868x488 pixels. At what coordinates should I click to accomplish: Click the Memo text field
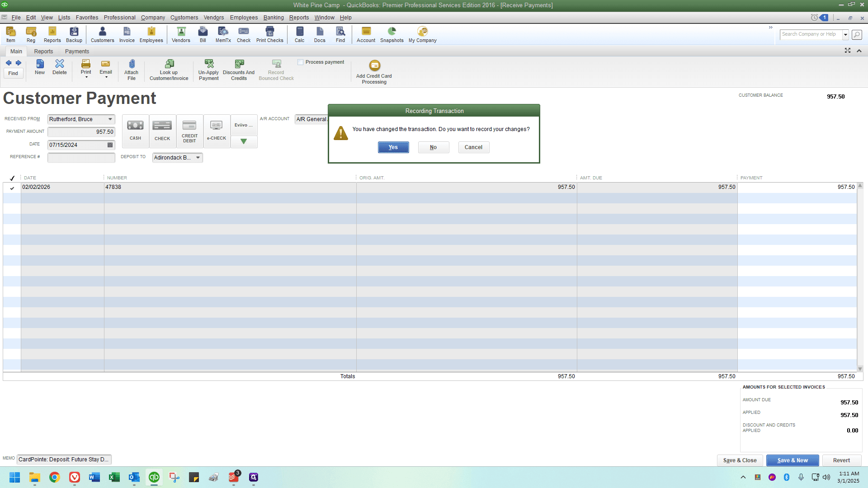point(64,460)
